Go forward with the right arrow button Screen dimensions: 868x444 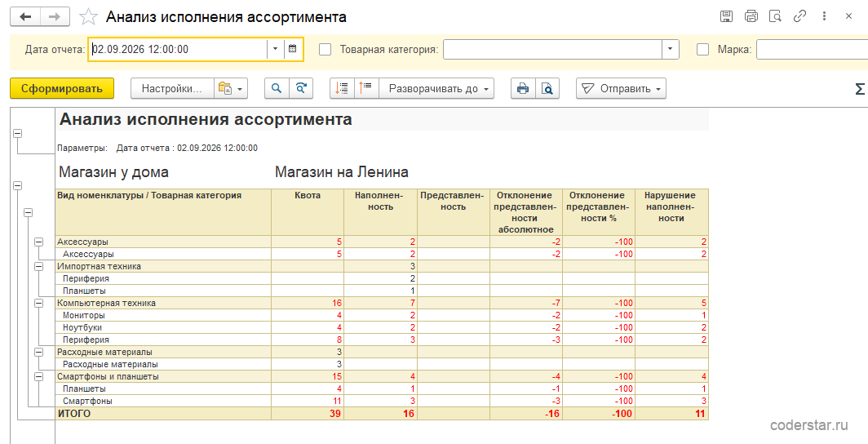[55, 16]
